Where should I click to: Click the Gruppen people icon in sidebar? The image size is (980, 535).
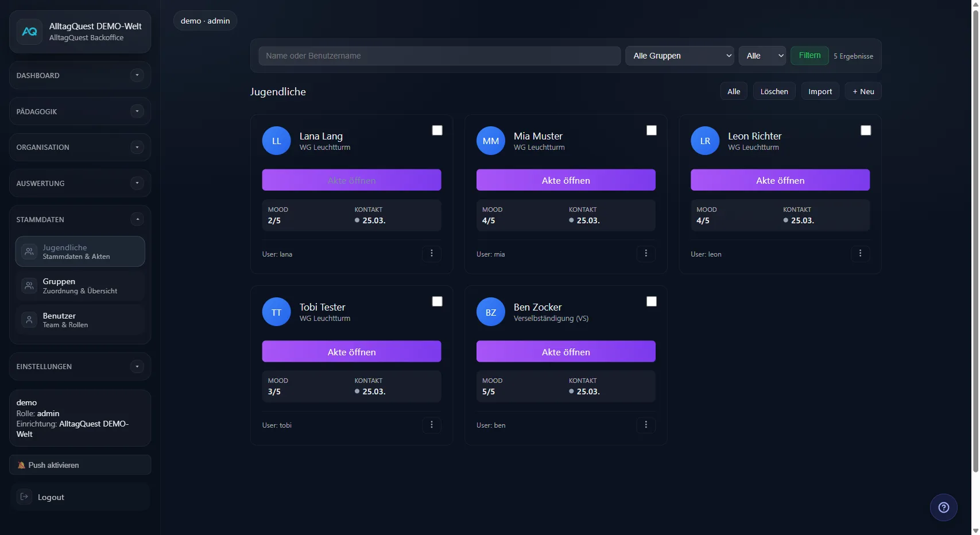click(29, 285)
